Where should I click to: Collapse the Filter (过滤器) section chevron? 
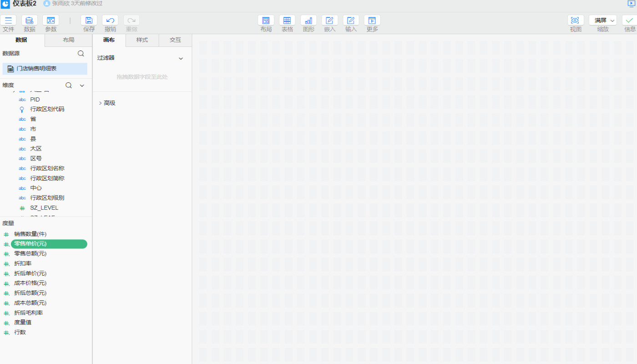(x=181, y=59)
